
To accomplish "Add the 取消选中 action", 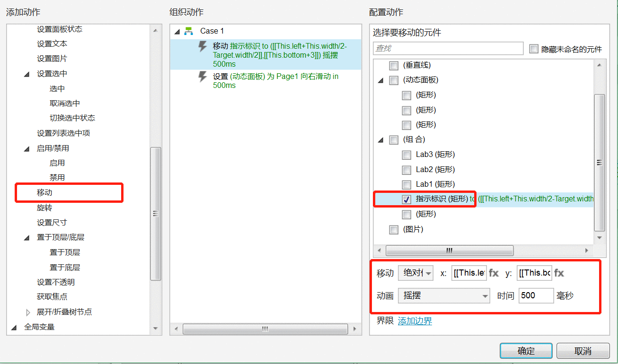I will 65,104.
